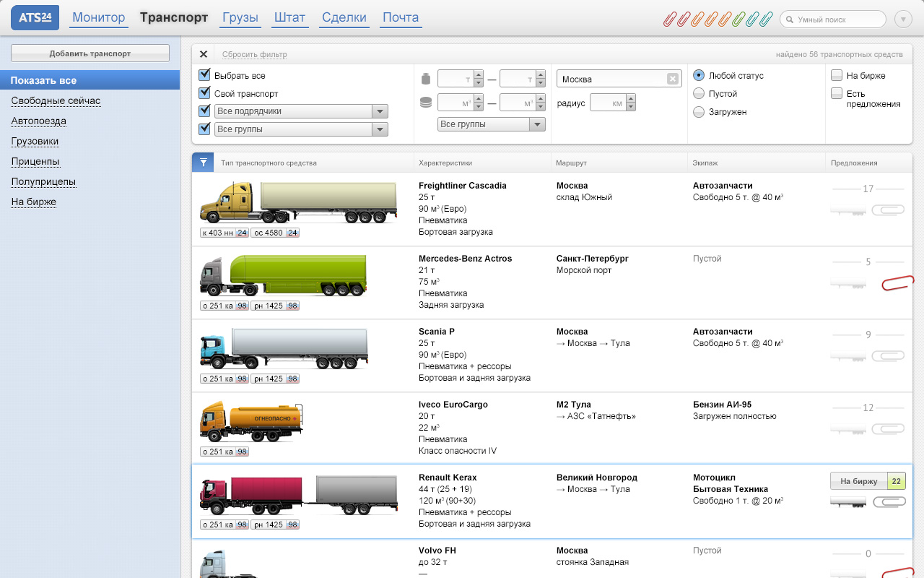Image resolution: width=924 pixels, height=578 pixels.
Task: Open the Iveco EuroCargo tanker image
Action: (251, 421)
